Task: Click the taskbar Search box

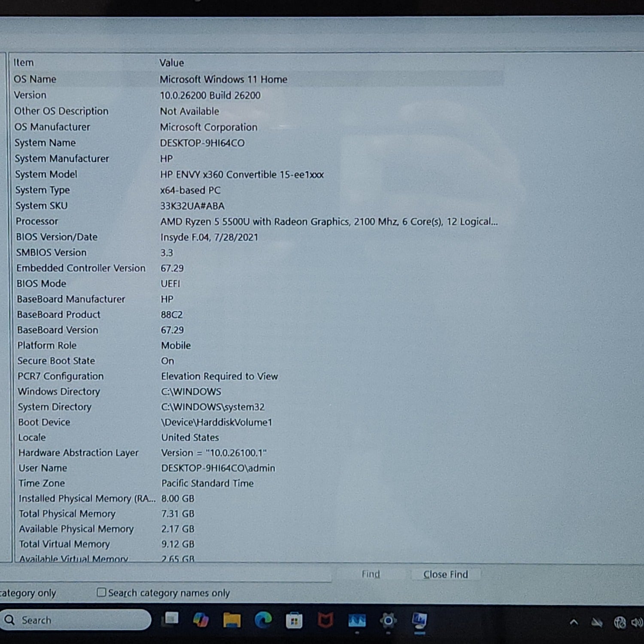Action: [76, 620]
